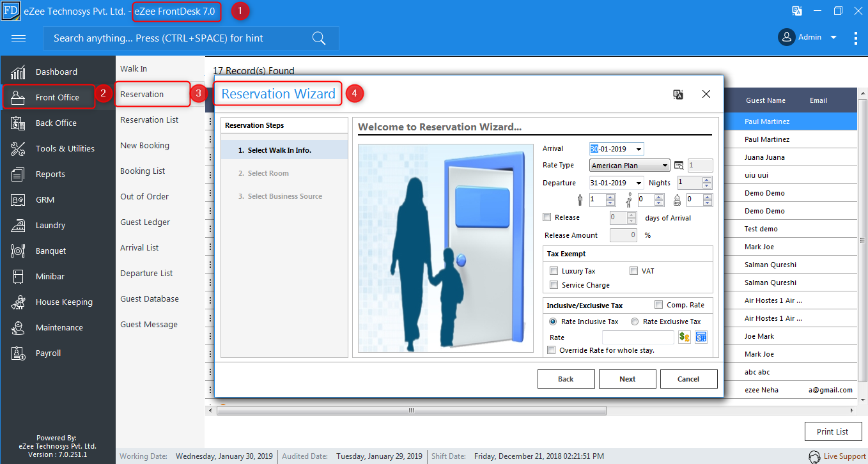This screenshot has height=464, width=868.
Task: Click the Reports document icon
Action: pos(18,174)
